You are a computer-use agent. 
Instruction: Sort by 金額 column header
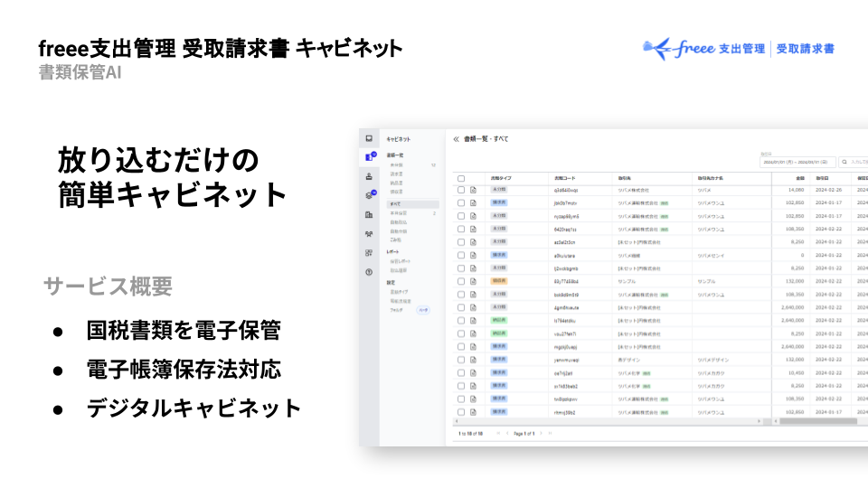tap(800, 178)
